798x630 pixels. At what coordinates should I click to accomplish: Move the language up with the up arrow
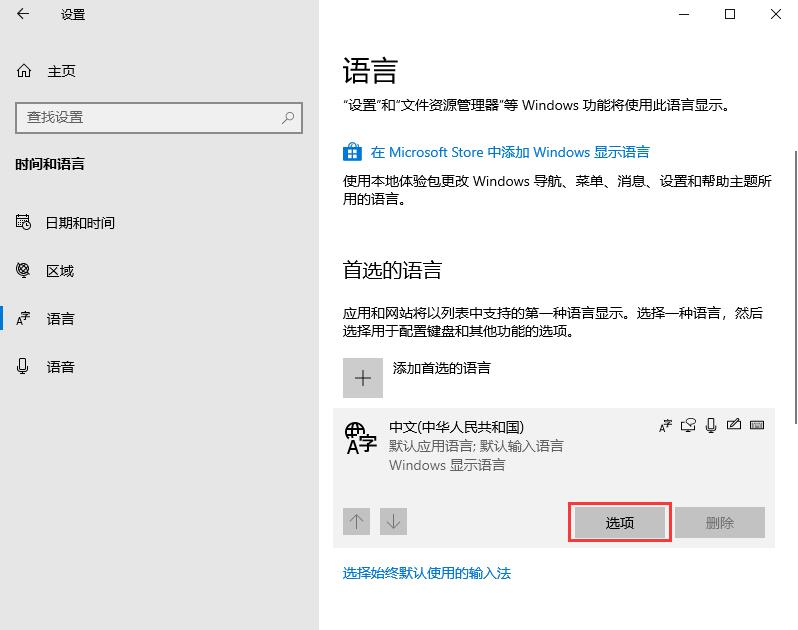click(357, 521)
